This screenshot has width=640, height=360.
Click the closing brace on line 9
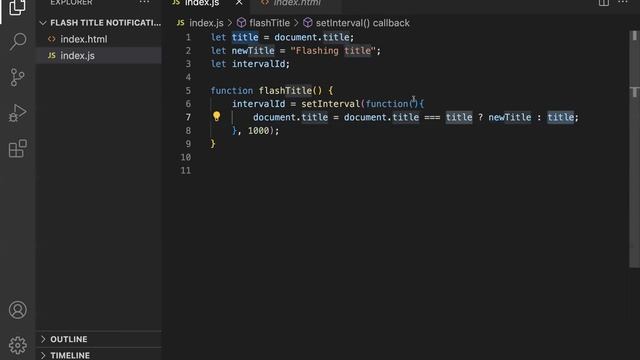213,144
